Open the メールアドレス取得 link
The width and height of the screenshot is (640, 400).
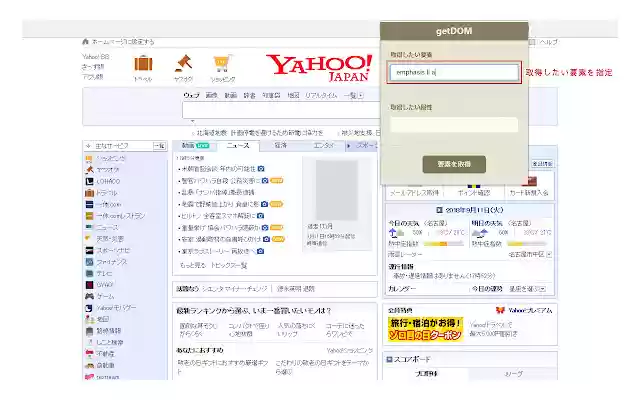(x=414, y=193)
